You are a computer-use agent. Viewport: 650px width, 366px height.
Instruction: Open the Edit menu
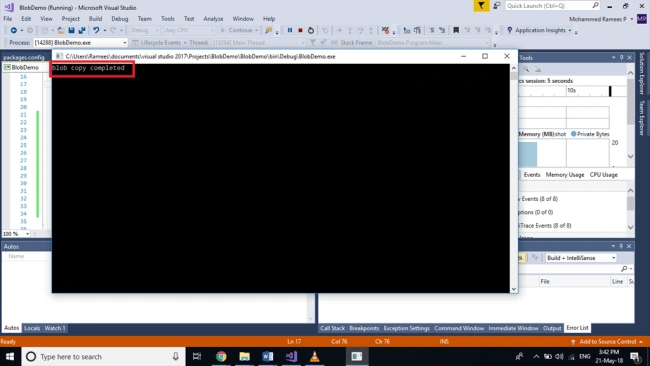coord(26,19)
